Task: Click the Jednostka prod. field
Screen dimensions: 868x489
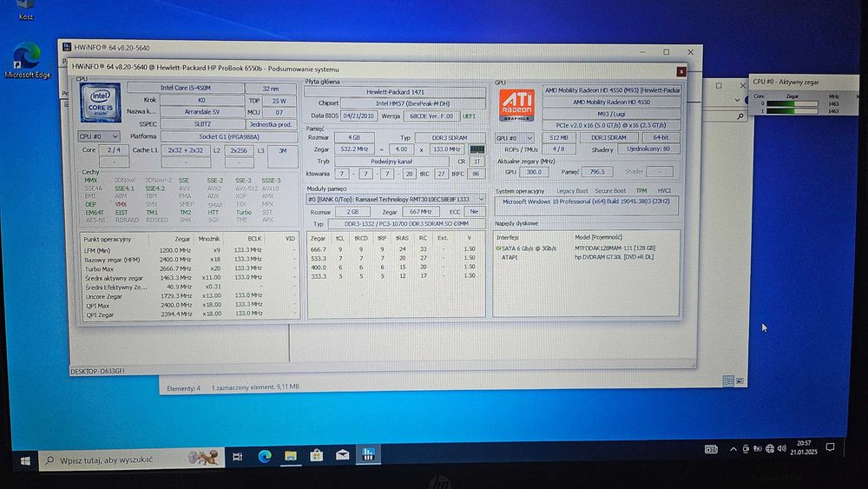Action: 271,124
